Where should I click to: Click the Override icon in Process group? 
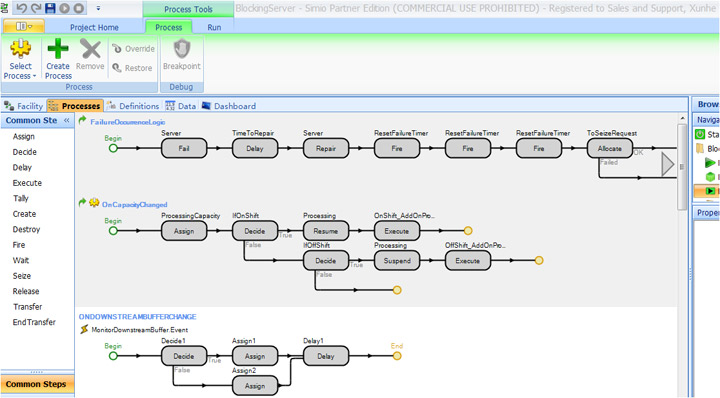coord(117,49)
